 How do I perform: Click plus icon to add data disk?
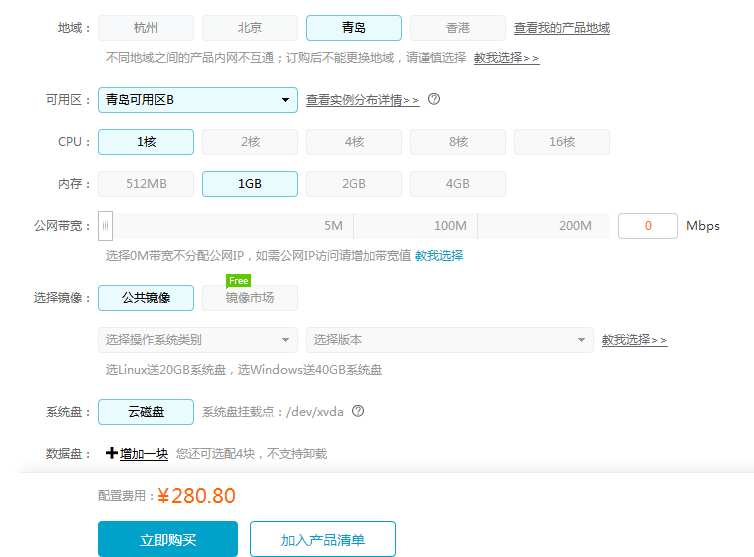[112, 453]
